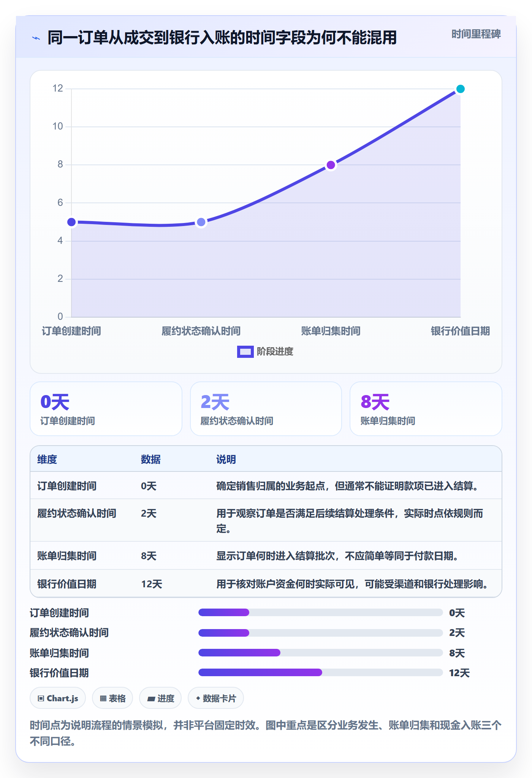Viewport: 532px width, 778px height.
Task: Open the 2天 data card
Action: (x=266, y=409)
